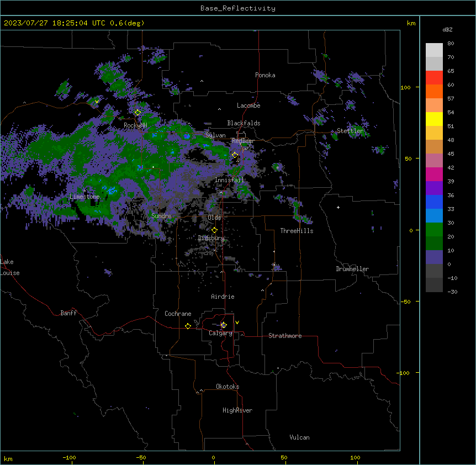Click the RockyMH label

[135, 125]
